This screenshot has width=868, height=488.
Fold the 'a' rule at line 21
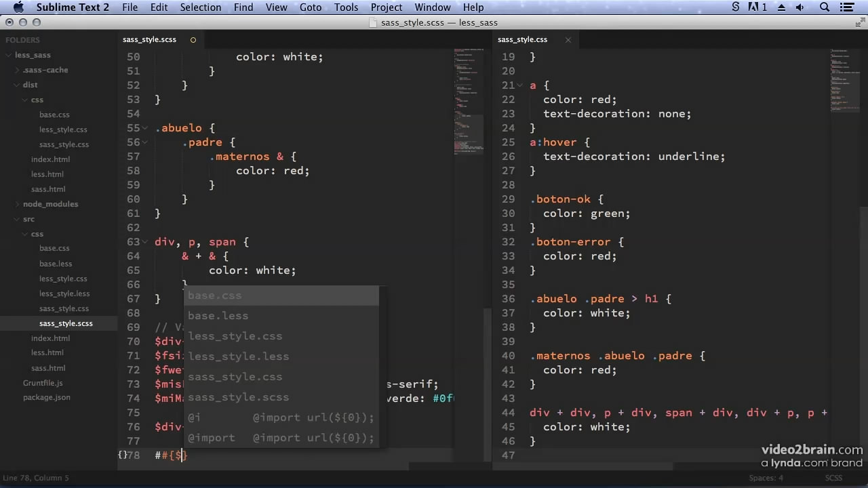point(521,85)
